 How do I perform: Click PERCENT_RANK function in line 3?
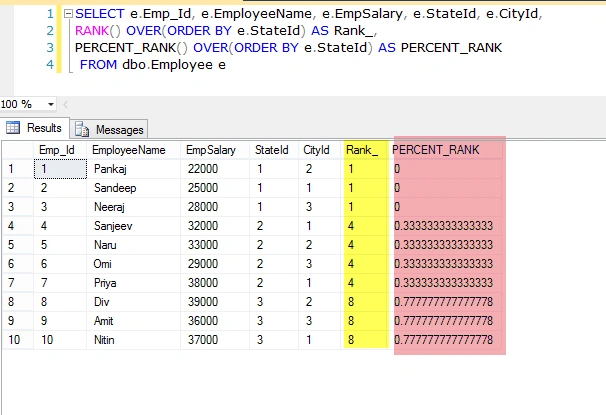click(x=126, y=48)
